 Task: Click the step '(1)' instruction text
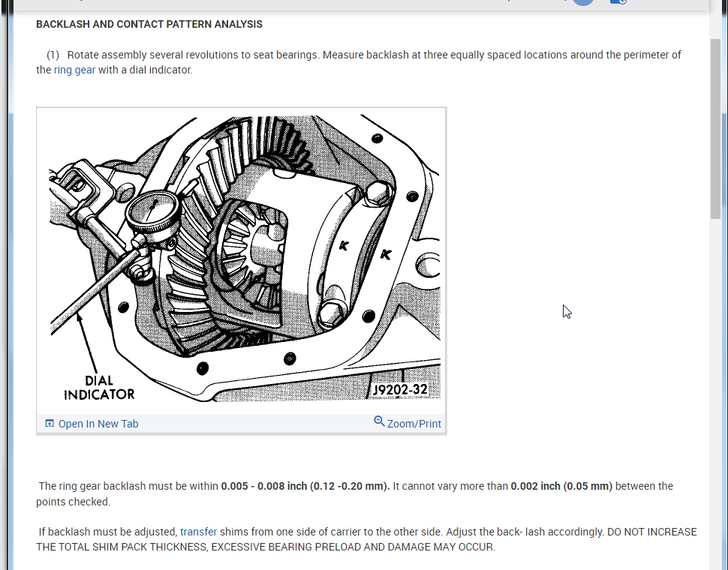pos(359,62)
